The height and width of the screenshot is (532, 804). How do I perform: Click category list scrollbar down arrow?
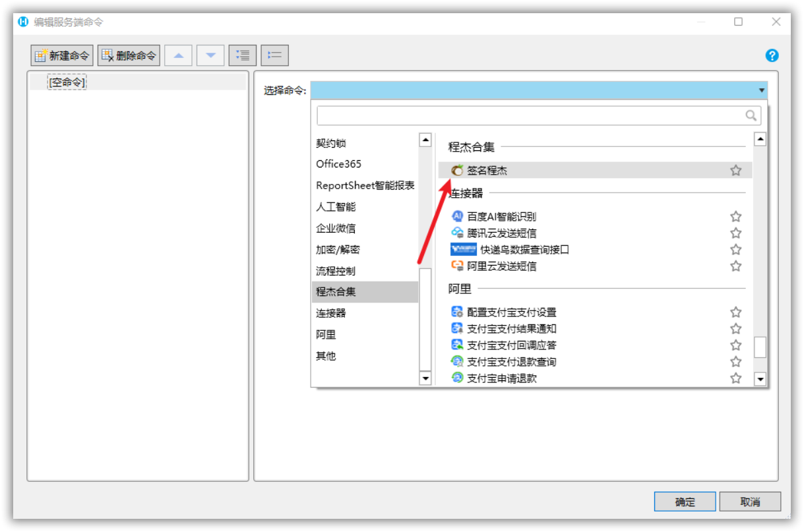pyautogui.click(x=425, y=378)
